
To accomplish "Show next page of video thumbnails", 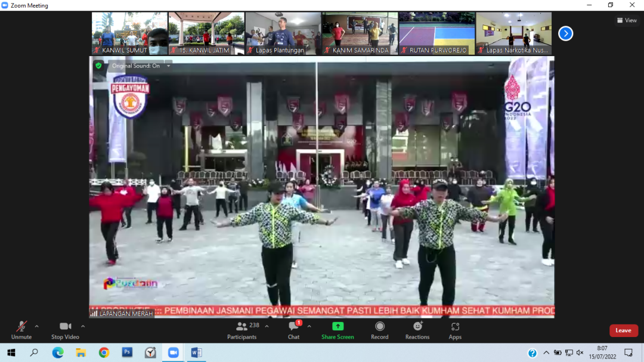I will (565, 33).
